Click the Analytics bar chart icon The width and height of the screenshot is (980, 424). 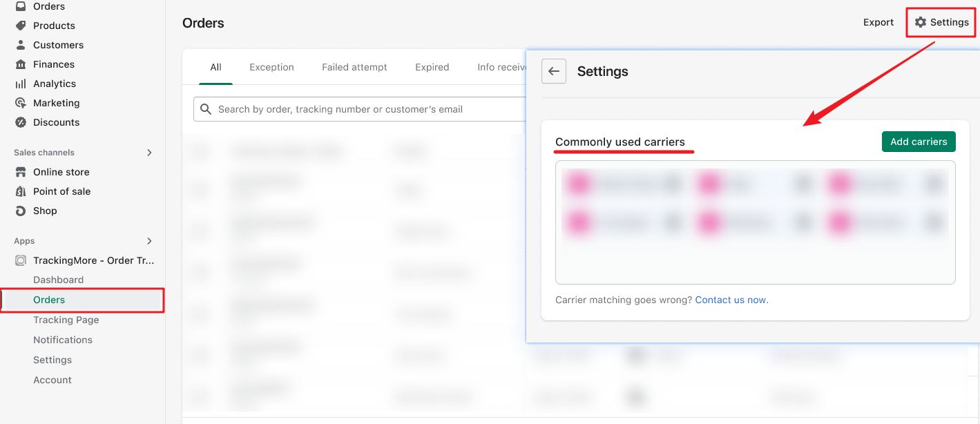21,84
